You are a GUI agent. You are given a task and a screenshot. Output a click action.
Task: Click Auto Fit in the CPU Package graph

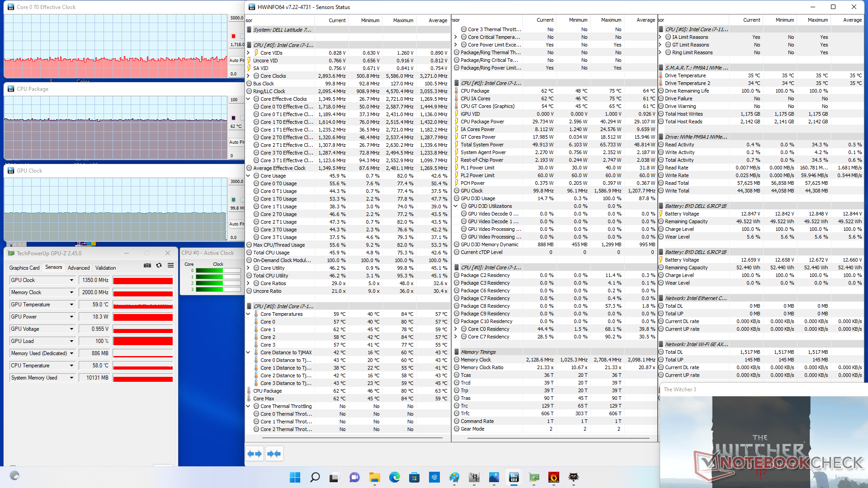[x=236, y=142]
